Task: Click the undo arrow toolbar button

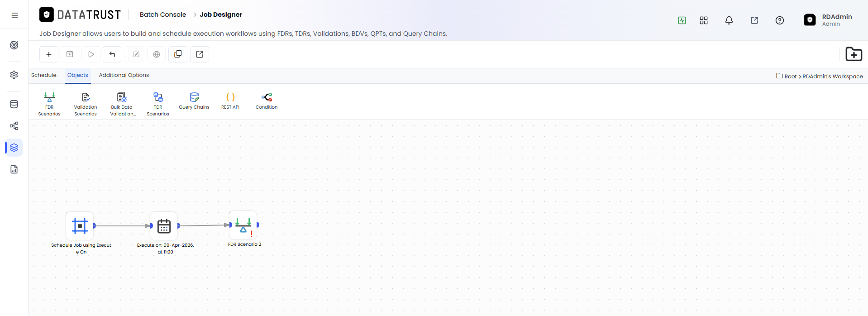Action: [112, 54]
